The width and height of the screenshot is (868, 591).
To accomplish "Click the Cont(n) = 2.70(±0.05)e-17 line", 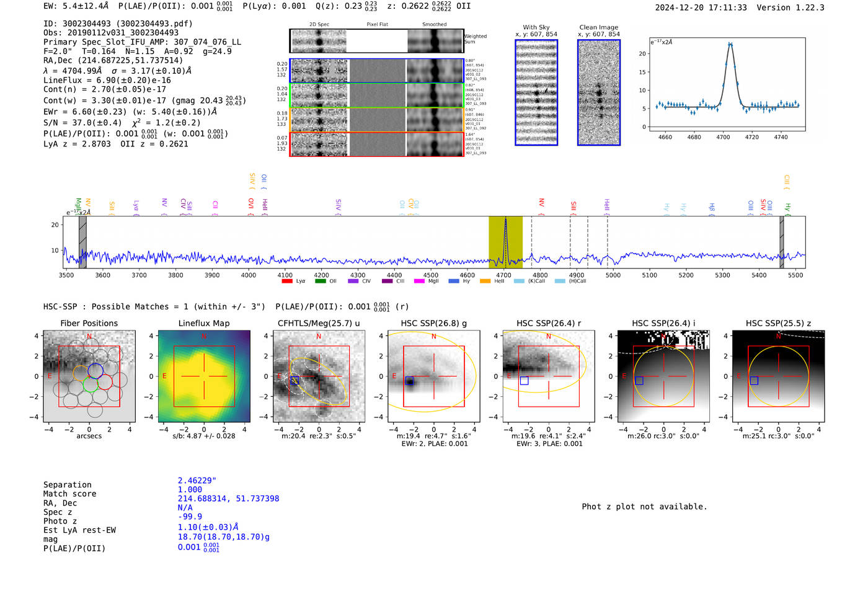I will pos(105,89).
